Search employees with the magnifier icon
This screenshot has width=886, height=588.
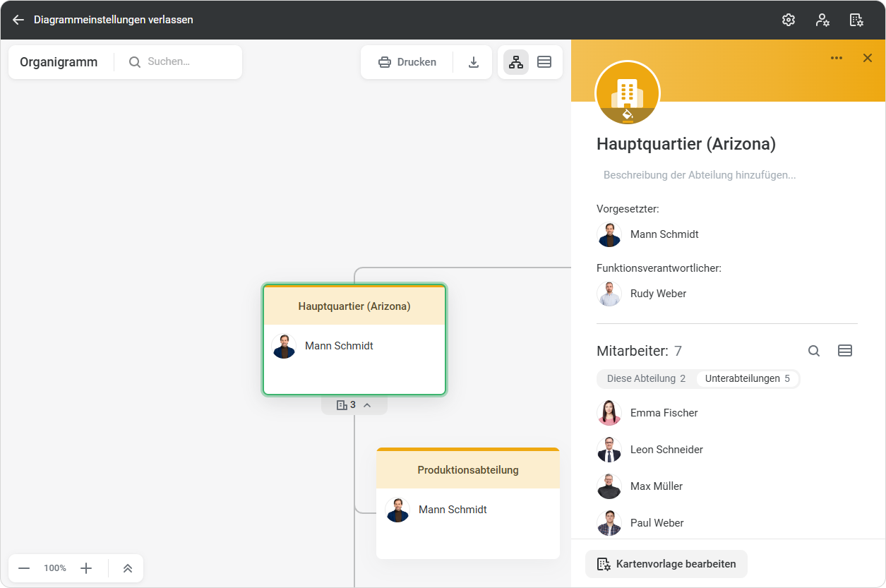coord(814,351)
